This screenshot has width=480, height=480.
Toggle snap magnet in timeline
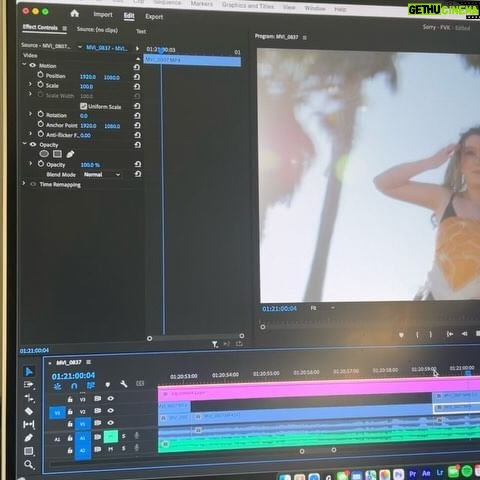coord(74,386)
